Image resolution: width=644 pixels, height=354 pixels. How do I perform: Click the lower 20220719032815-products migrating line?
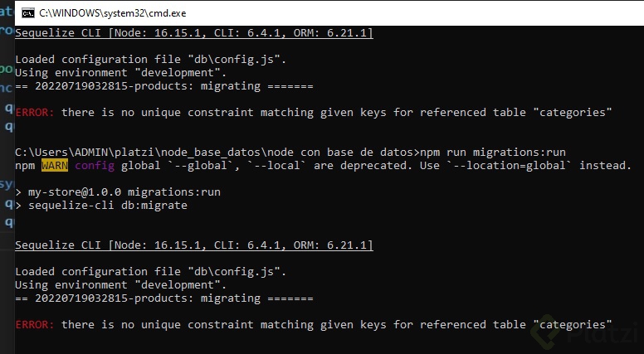(x=163, y=298)
